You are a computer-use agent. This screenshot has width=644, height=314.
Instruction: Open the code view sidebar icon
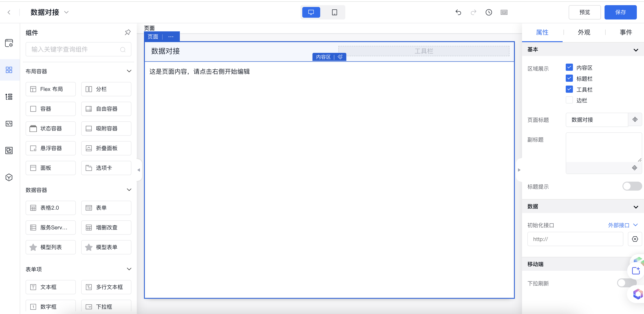(x=9, y=124)
